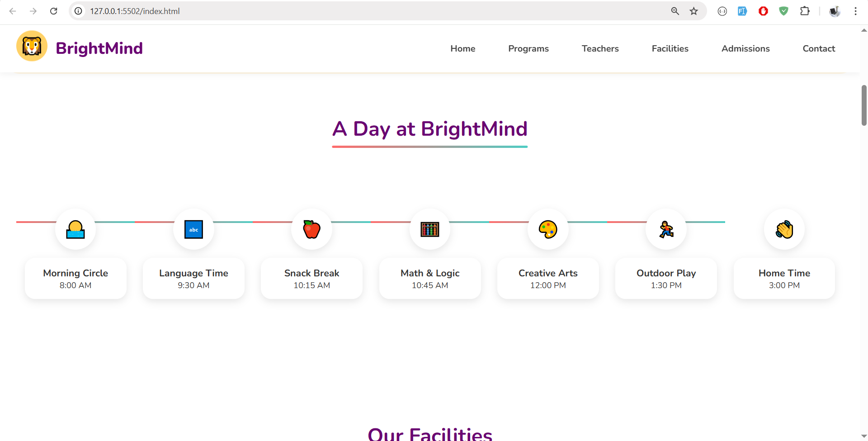Open the Admissions link

pyautogui.click(x=745, y=48)
